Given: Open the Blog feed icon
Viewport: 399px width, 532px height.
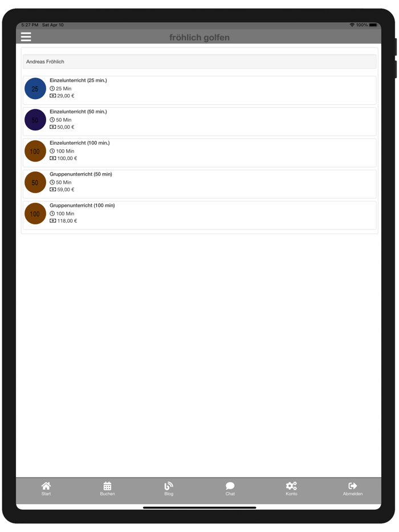Looking at the screenshot, I should point(169,485).
